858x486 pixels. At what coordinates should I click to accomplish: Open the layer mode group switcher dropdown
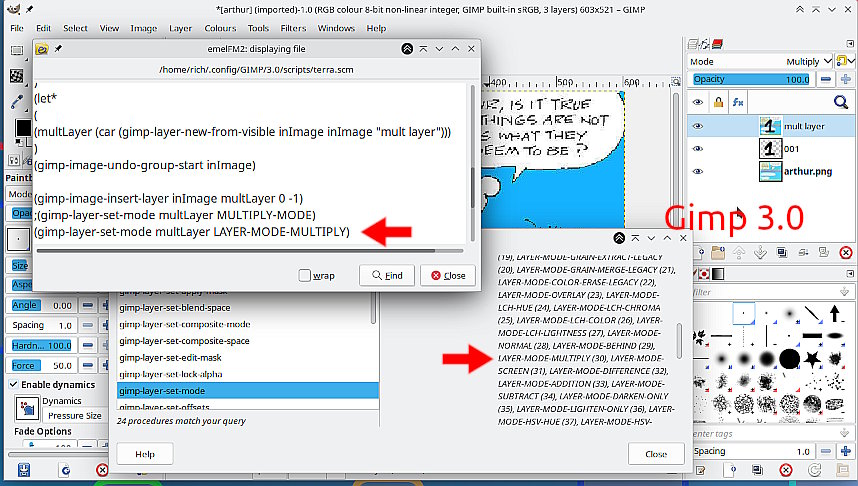point(845,61)
